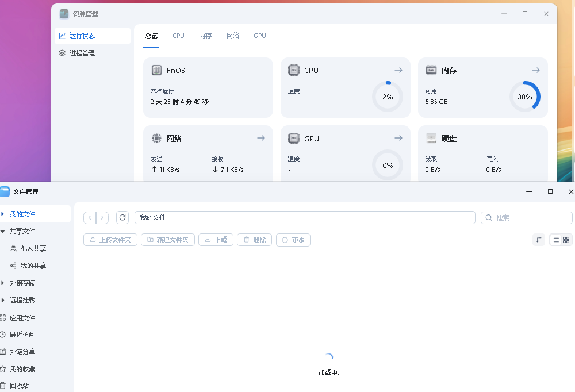Image resolution: width=575 pixels, height=392 pixels.
Task: Click the 内存 RAM icon
Action: point(431,70)
